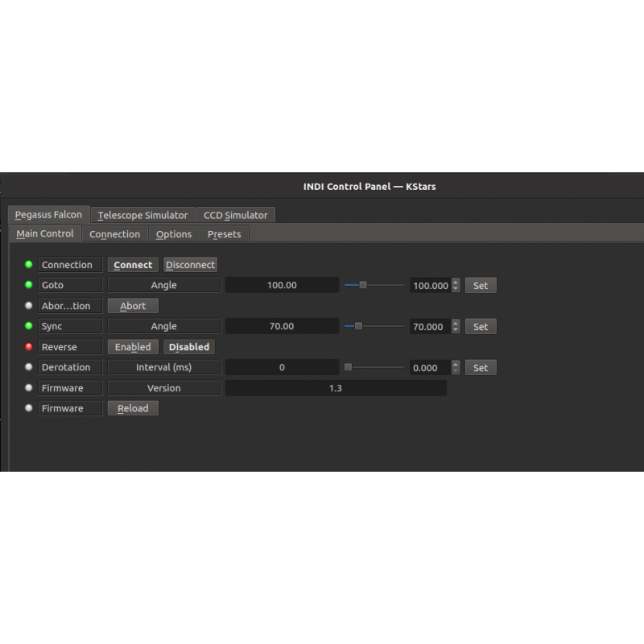Click Set in the Goto row
Viewport: 644px width, 644px height.
(481, 286)
